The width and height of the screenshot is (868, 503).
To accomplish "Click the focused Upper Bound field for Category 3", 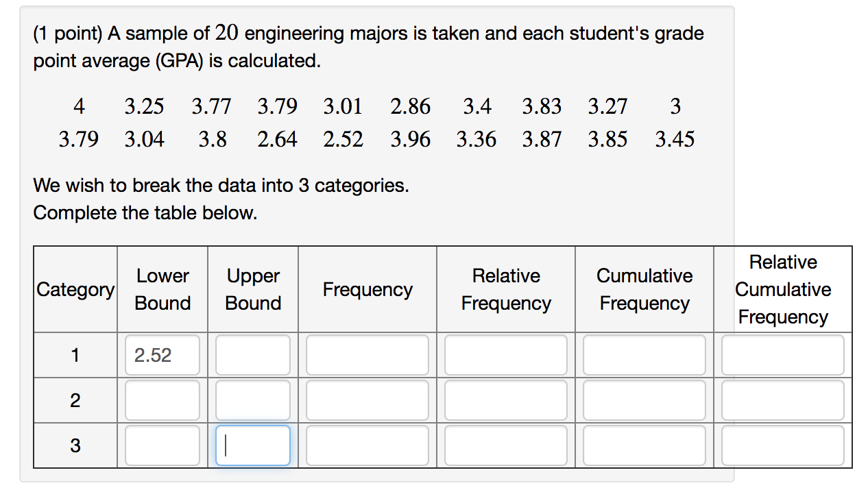I will pyautogui.click(x=254, y=445).
